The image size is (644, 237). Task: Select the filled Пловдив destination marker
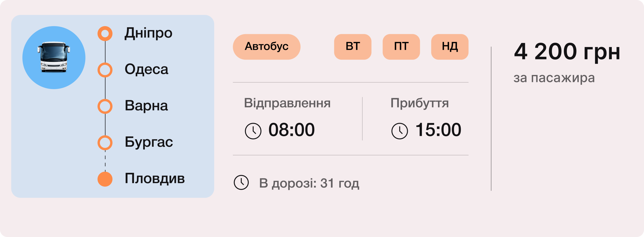click(x=105, y=179)
